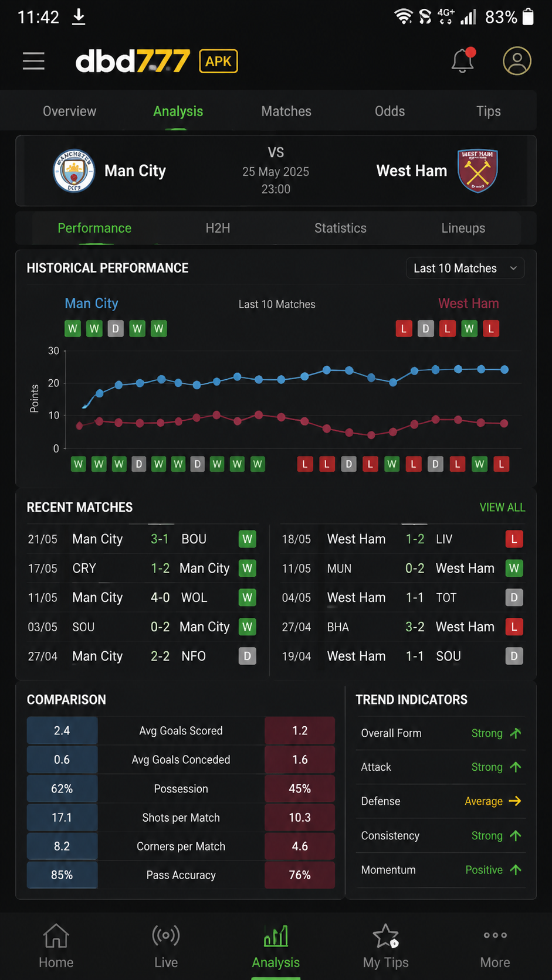Tap the Man City club crest
Screen dimensions: 552x980
tap(74, 171)
